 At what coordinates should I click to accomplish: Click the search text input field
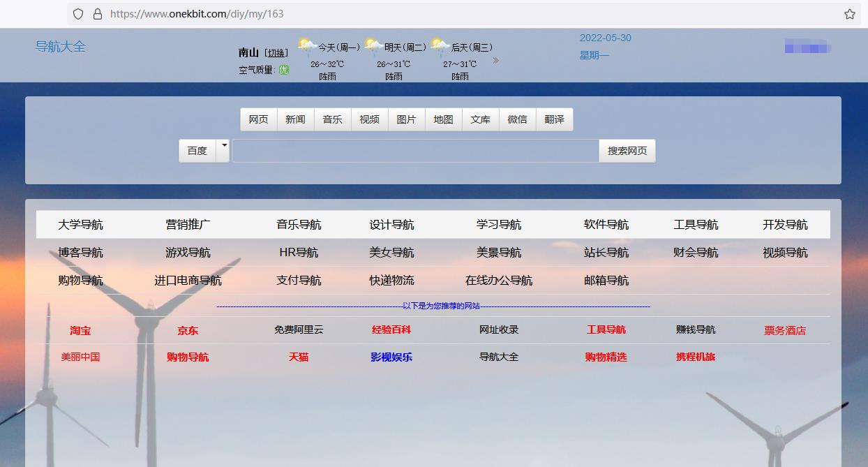click(x=416, y=151)
